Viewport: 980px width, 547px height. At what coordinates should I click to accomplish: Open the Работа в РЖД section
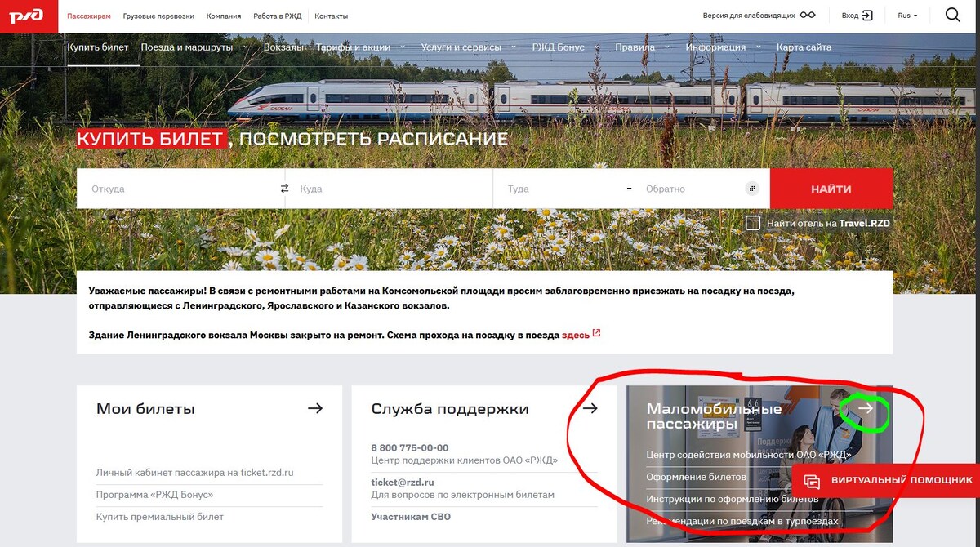[278, 16]
